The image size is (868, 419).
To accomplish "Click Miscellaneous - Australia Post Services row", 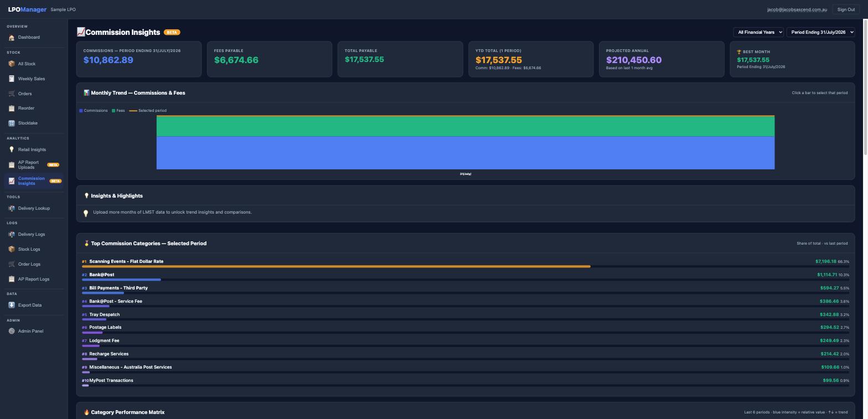I will (466, 369).
